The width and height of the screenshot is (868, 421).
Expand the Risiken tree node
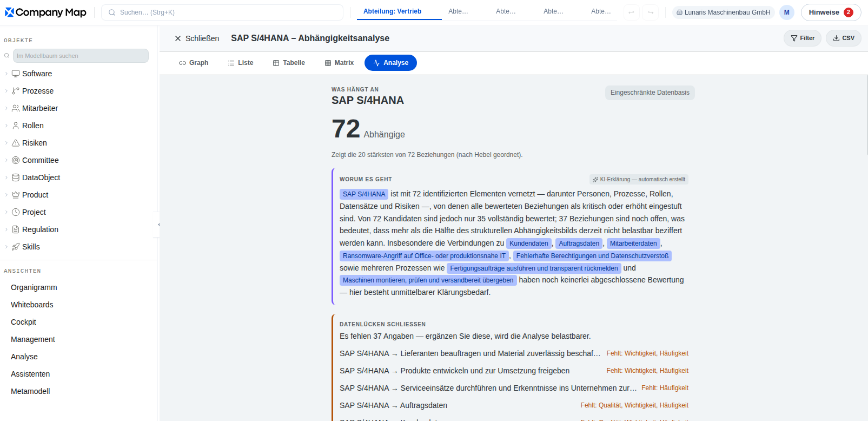coord(6,143)
